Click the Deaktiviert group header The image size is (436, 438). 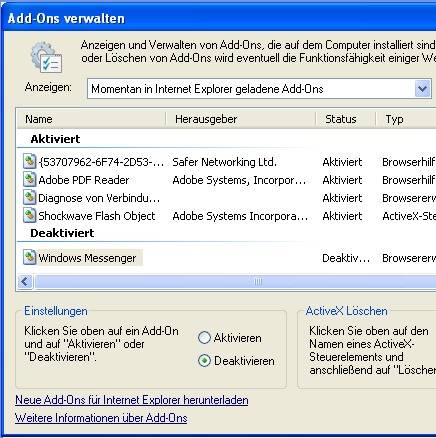click(x=62, y=233)
